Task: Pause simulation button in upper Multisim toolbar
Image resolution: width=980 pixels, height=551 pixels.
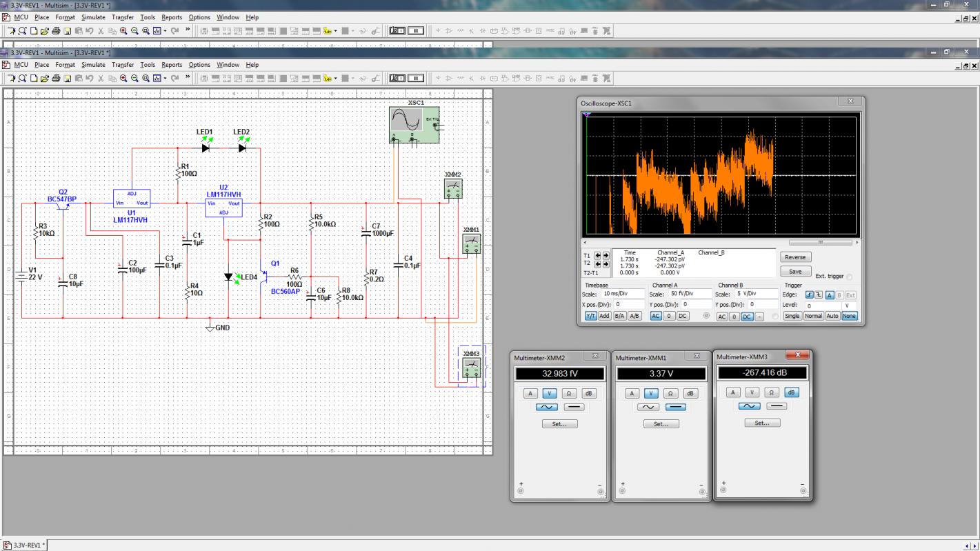Action: point(416,30)
